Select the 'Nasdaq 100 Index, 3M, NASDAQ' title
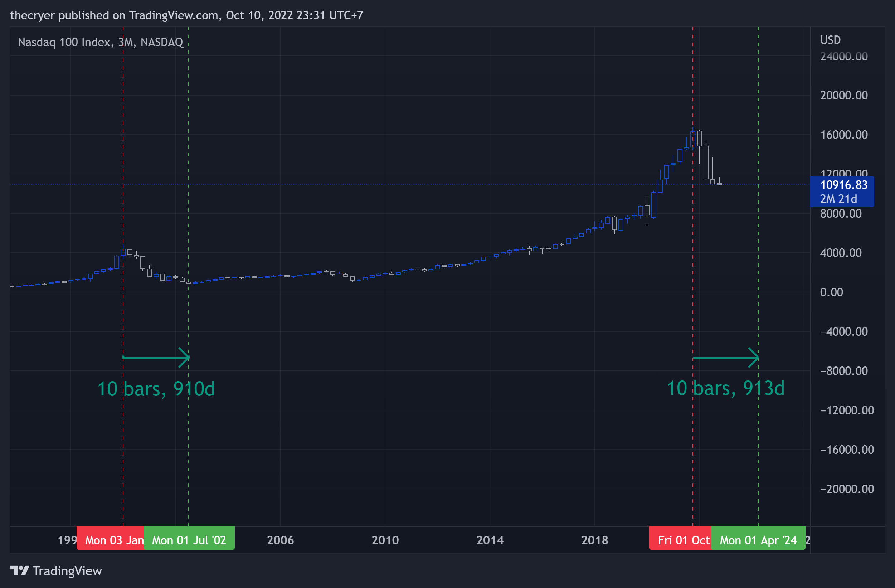Image resolution: width=895 pixels, height=588 pixels. click(x=101, y=42)
